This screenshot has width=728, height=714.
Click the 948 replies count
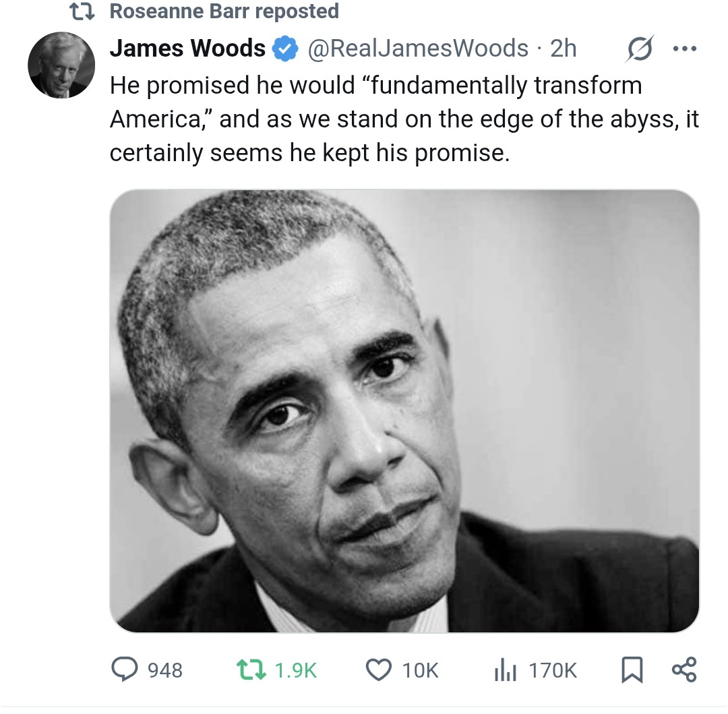[x=165, y=670]
